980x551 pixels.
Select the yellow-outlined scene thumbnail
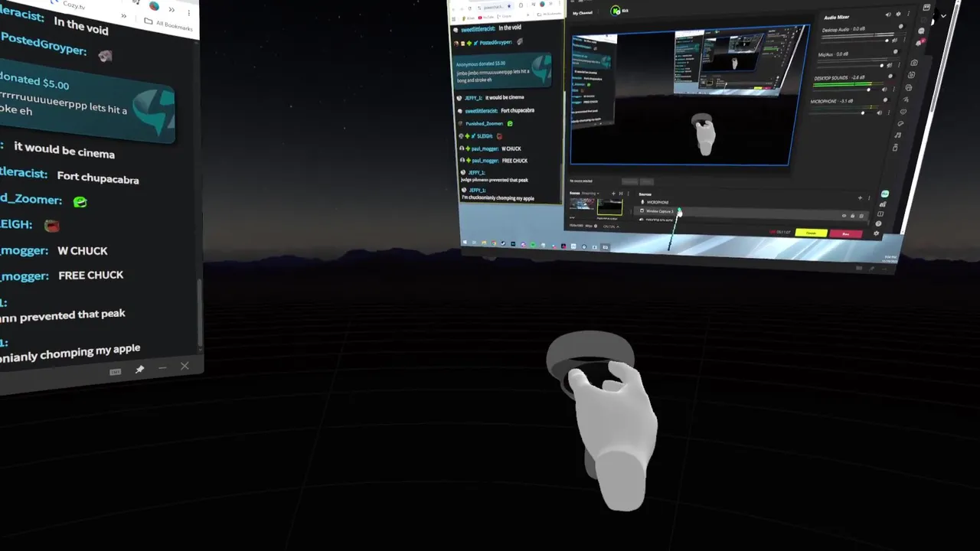(610, 207)
